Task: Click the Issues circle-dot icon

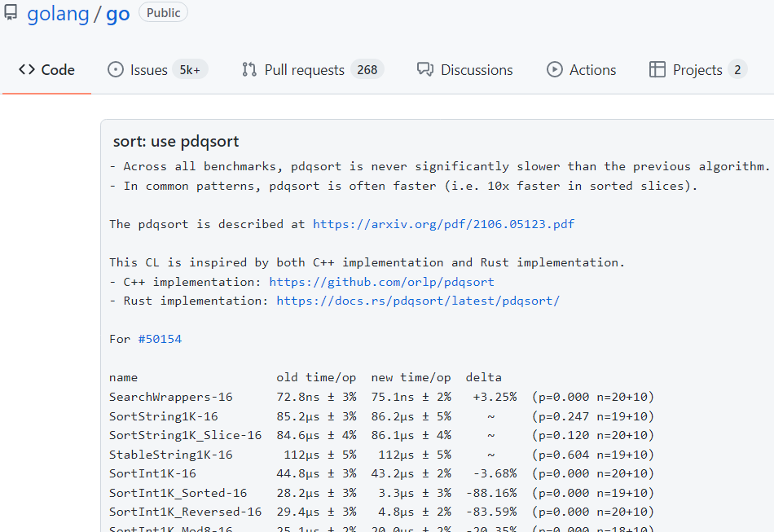Action: (x=116, y=70)
